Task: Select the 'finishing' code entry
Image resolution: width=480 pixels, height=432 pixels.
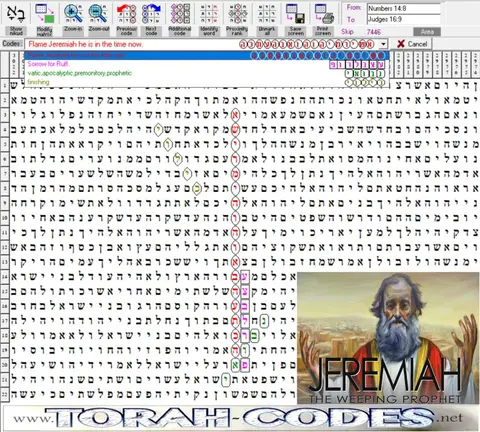Action: (207, 82)
